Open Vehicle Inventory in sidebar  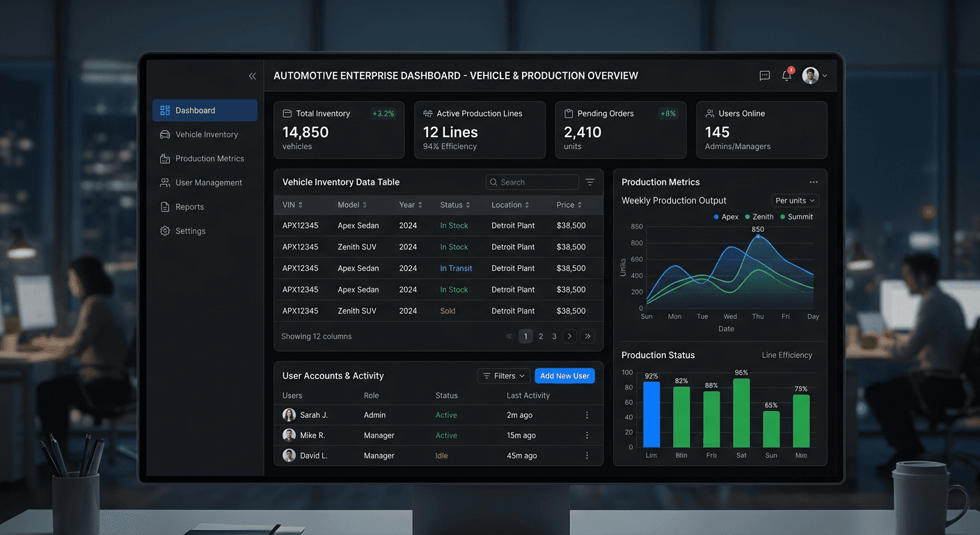pyautogui.click(x=206, y=134)
